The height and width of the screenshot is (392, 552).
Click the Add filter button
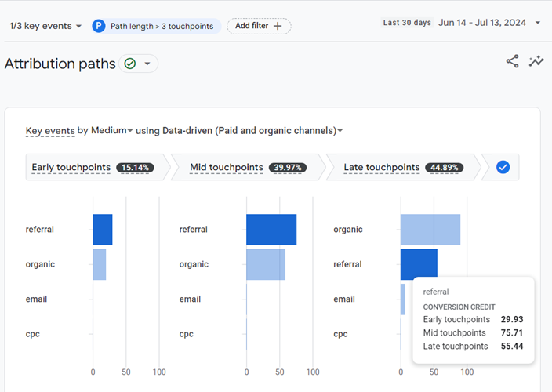coord(259,26)
